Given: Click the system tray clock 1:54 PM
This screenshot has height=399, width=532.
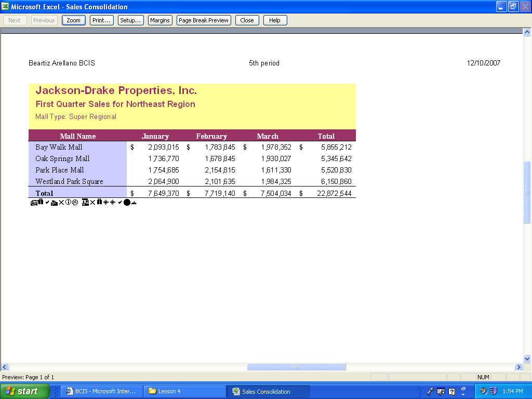Looking at the screenshot, I should point(513,391).
